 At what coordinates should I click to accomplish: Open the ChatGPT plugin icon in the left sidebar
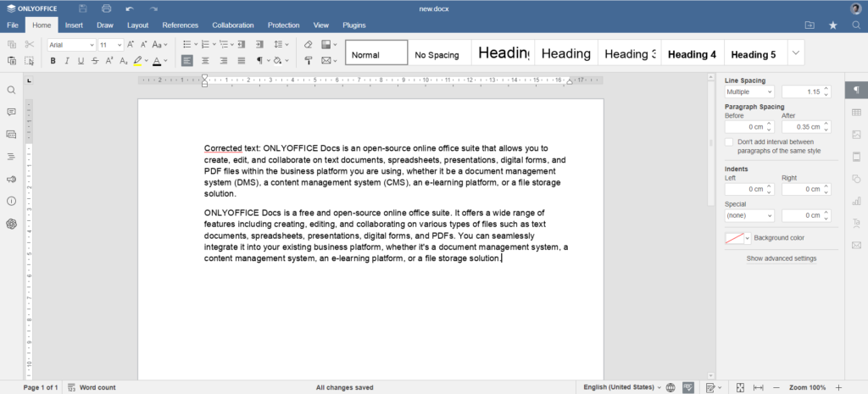(x=11, y=224)
